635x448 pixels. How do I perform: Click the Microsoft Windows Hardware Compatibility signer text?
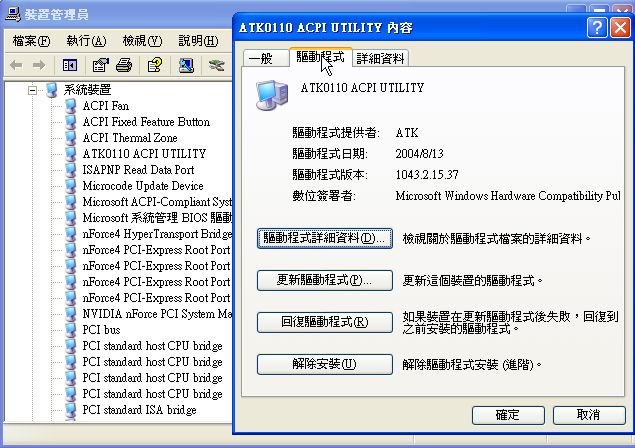[x=508, y=196]
